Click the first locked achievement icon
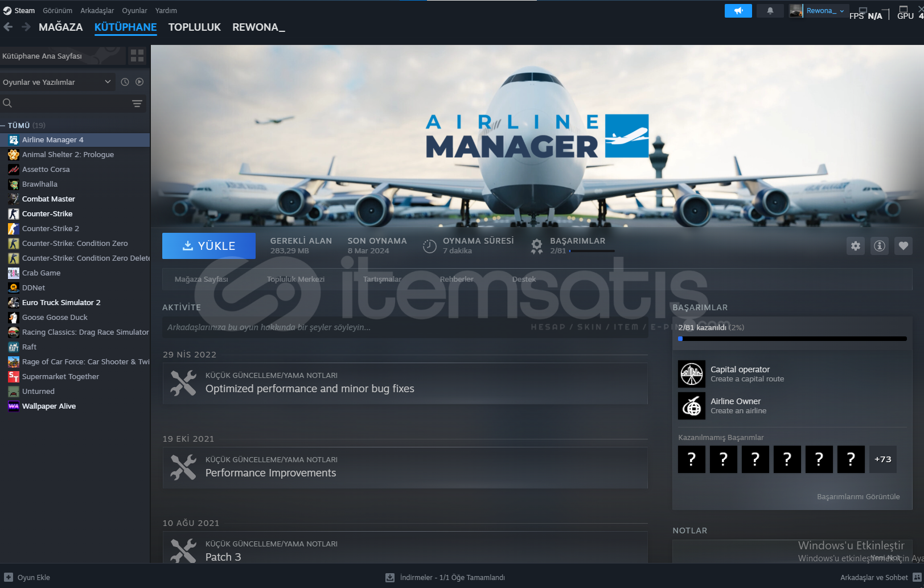924x588 pixels. [x=692, y=459]
